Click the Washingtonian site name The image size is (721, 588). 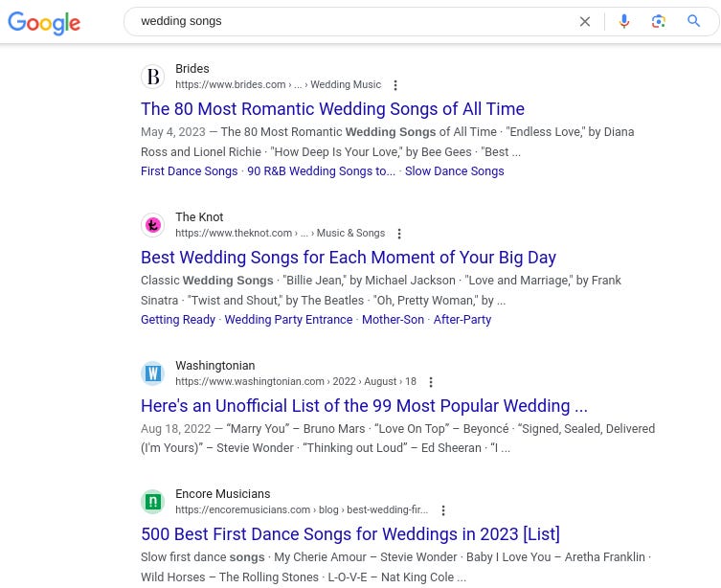[214, 366]
